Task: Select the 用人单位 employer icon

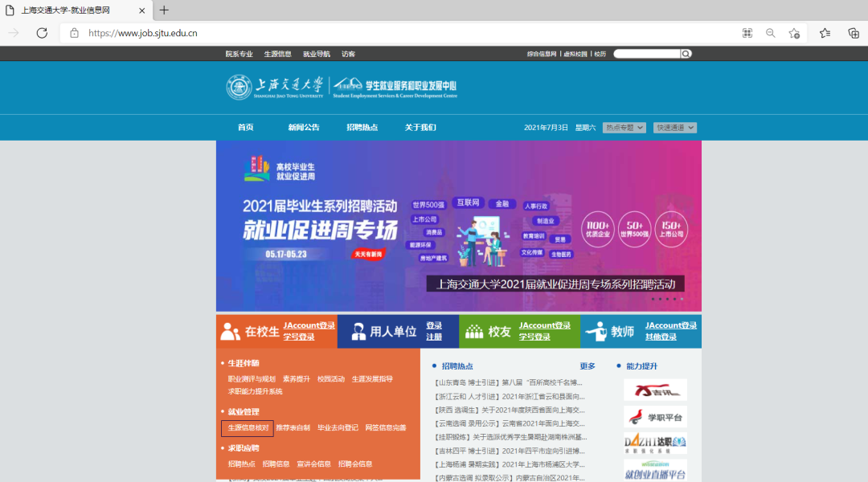Action: 358,331
